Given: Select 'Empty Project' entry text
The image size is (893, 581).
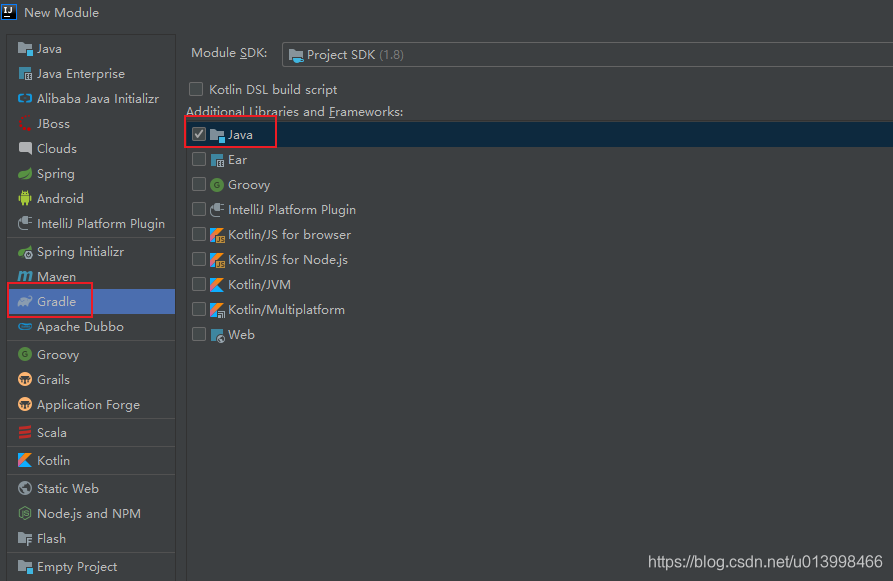Looking at the screenshot, I should coord(77,567).
